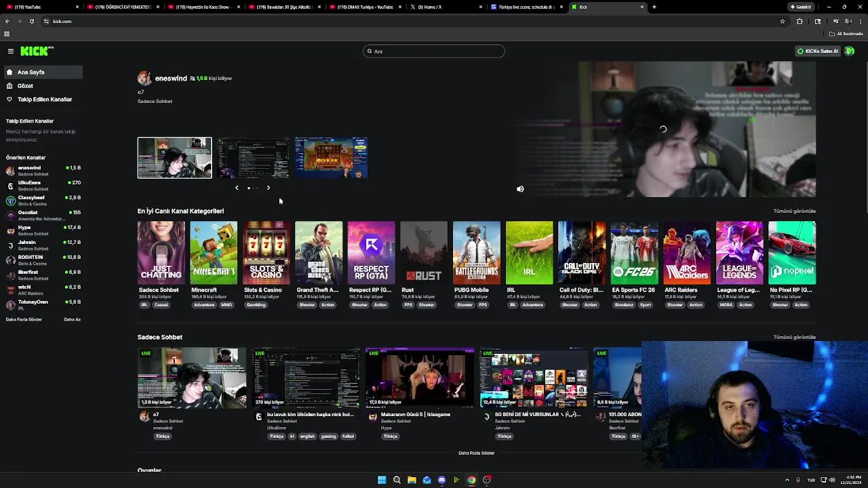Open Hype stream Makaranın Gücü 5 card

[x=420, y=378]
